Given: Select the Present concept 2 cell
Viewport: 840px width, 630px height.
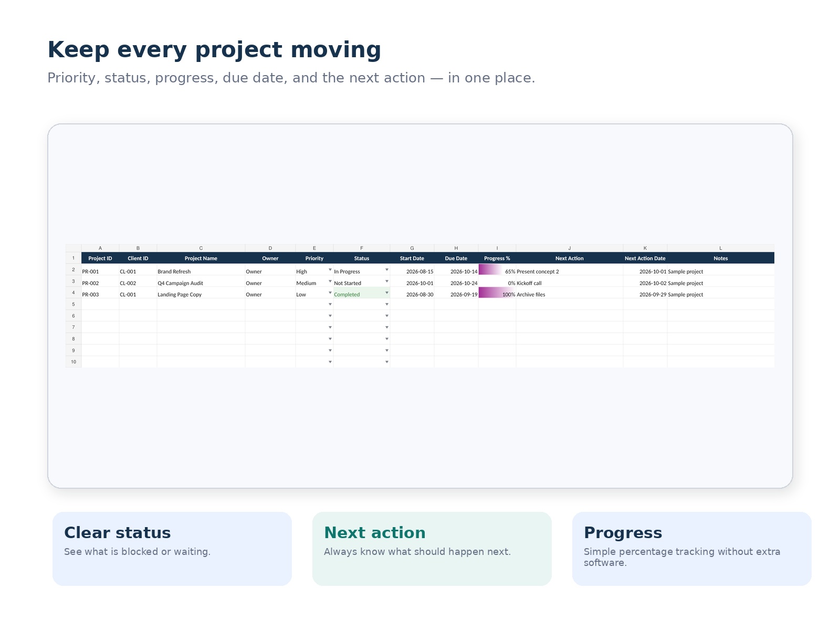Looking at the screenshot, I should [570, 270].
